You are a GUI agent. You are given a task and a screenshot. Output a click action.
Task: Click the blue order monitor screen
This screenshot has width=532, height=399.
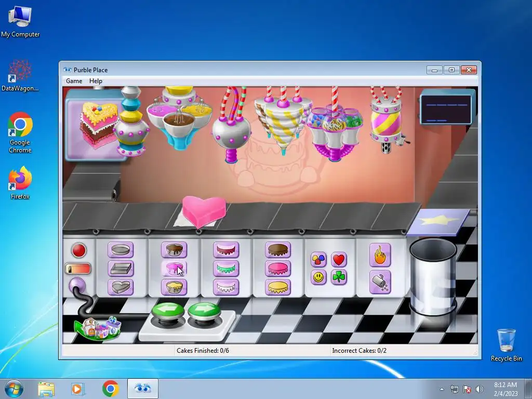coord(448,109)
